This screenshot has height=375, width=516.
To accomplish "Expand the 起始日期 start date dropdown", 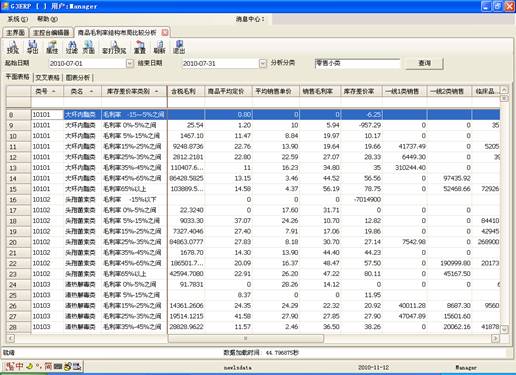I will [130, 63].
